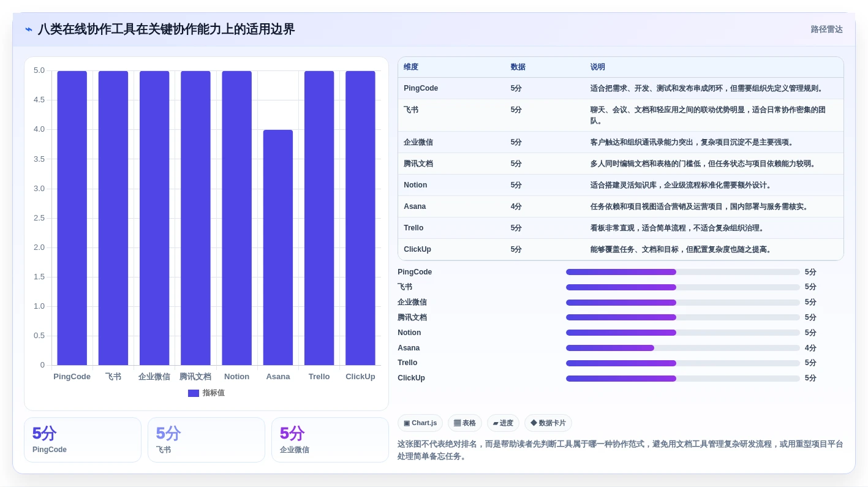The height and width of the screenshot is (487, 868).
Task: Click the 数据 column header
Action: [518, 67]
